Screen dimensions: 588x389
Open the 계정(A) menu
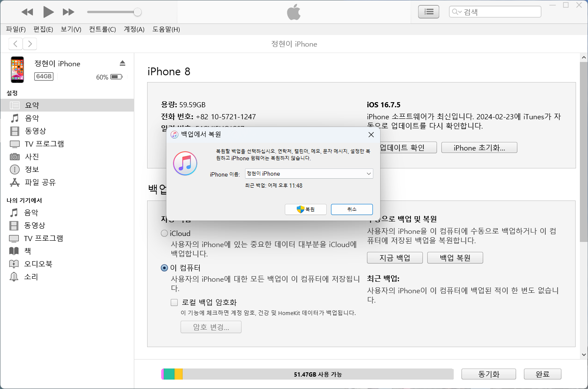click(x=134, y=29)
